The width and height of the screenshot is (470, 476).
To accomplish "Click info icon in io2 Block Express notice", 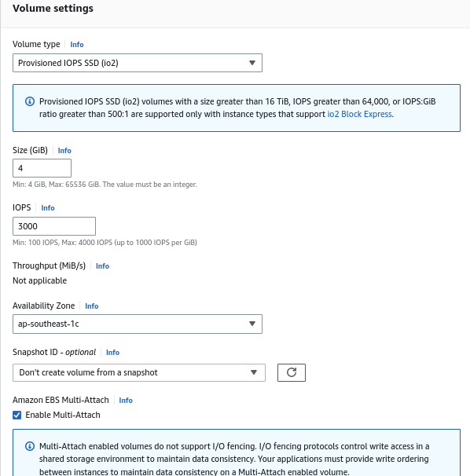I will coord(30,101).
